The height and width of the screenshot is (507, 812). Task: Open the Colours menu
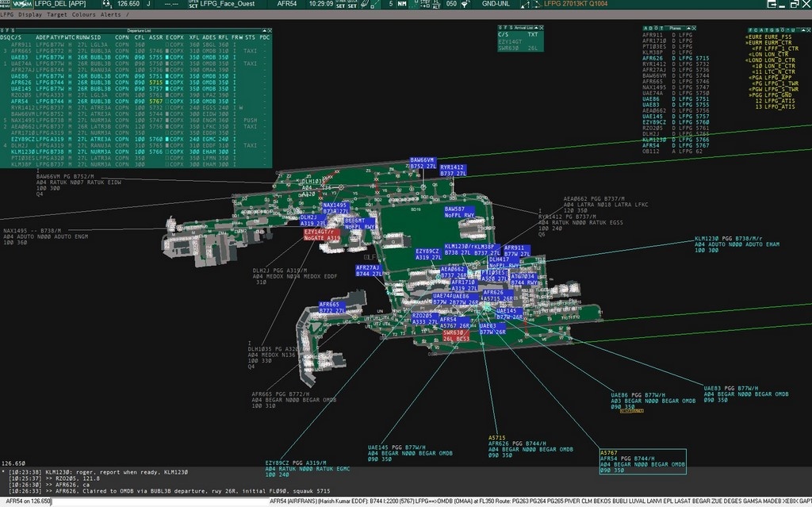click(x=85, y=14)
